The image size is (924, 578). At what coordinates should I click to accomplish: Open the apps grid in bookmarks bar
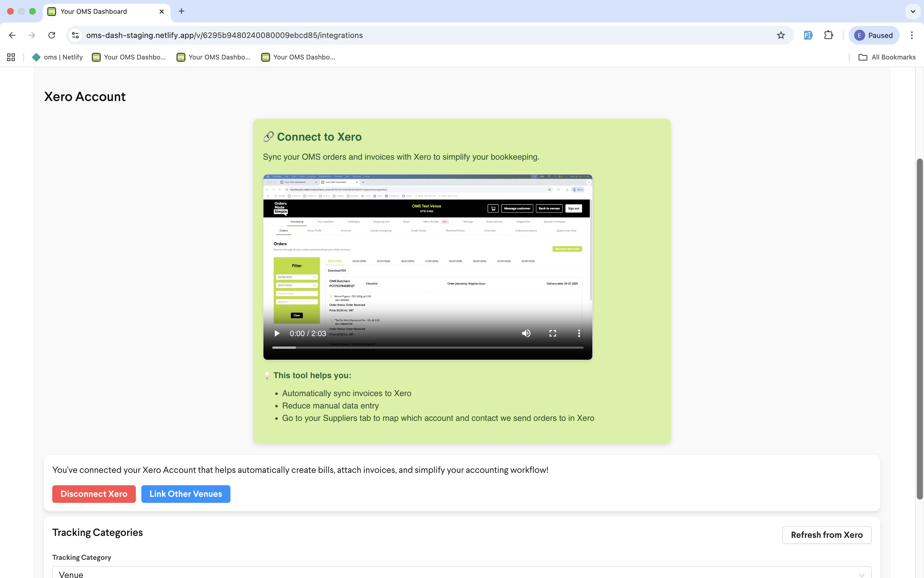click(x=11, y=57)
